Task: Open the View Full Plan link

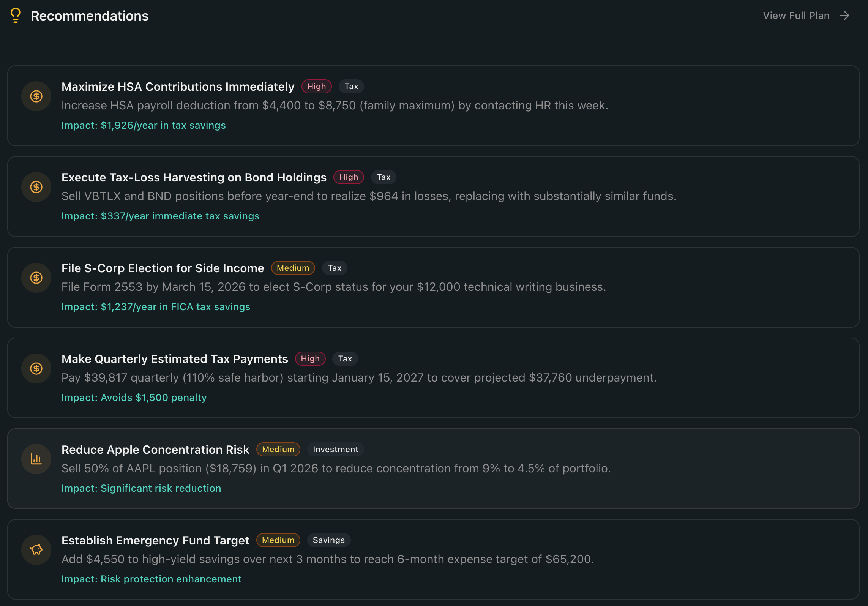Action: 796,16
